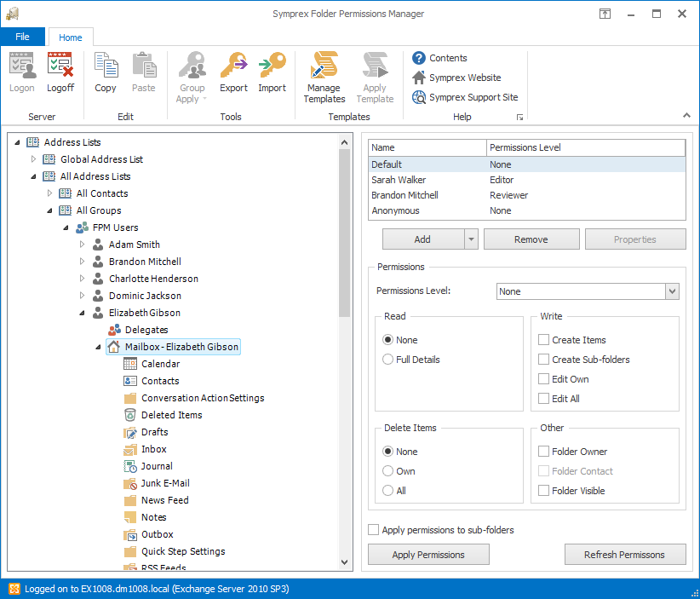Collapse the Elizabeth Gibson node
Screen dimensions: 700x599
click(82, 313)
